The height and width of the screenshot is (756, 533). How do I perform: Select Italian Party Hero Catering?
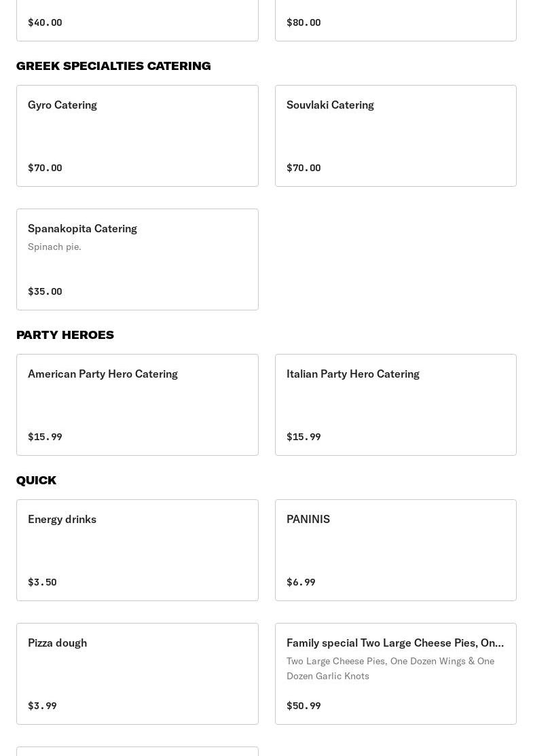(x=395, y=404)
